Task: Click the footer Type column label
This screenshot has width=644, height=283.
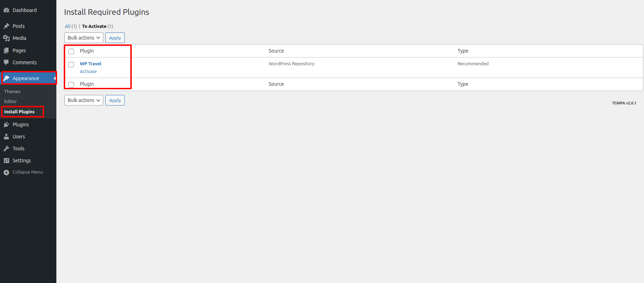Action: pos(463,84)
